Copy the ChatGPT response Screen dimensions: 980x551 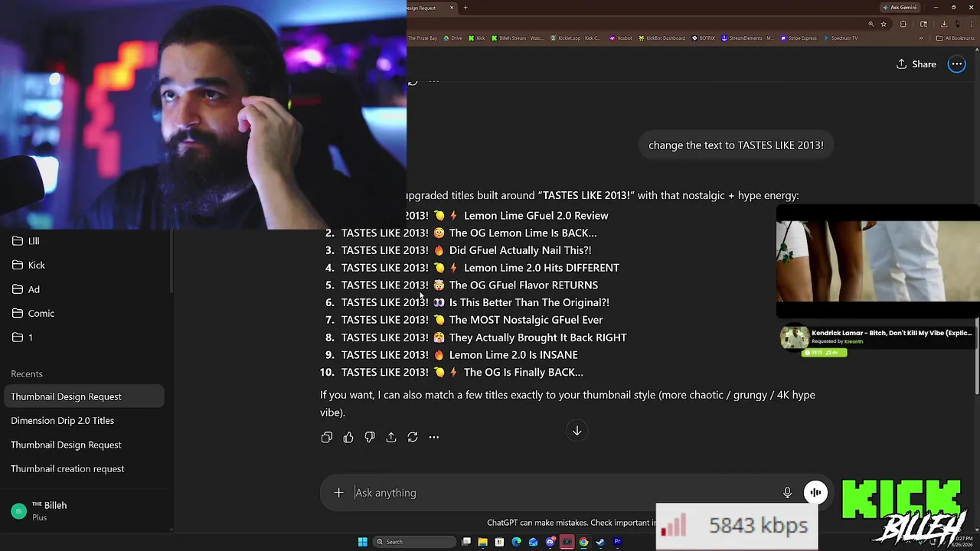tap(327, 437)
